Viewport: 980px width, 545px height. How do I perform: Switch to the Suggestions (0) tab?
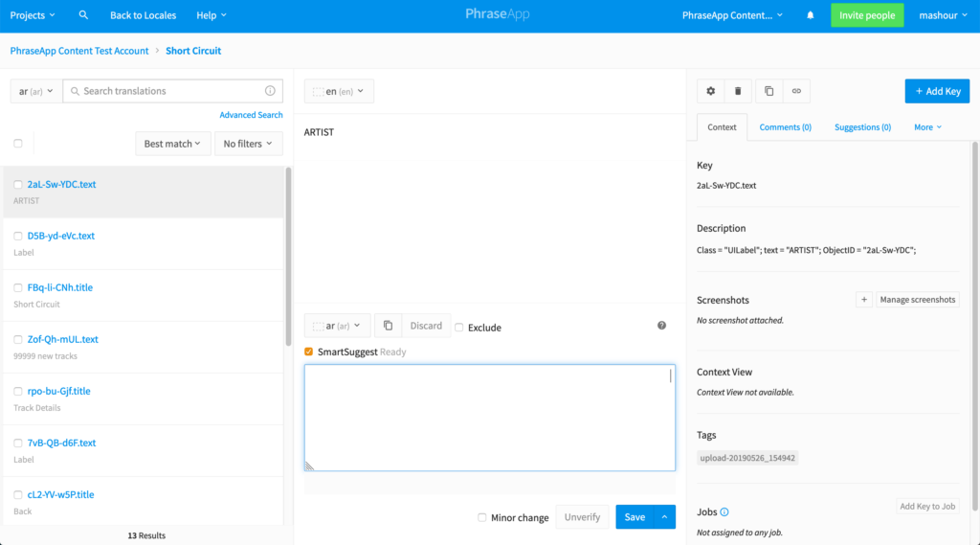(x=862, y=127)
